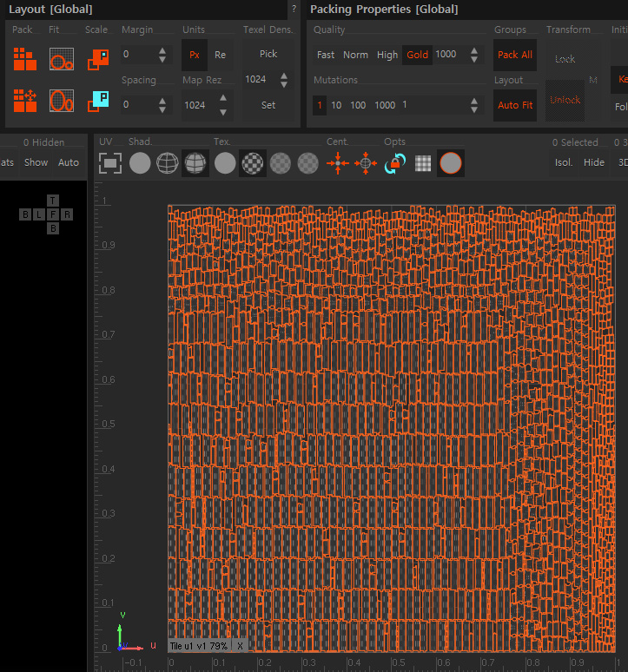This screenshot has width=628, height=672.
Task: Click the Lock transform button
Action: point(565,59)
